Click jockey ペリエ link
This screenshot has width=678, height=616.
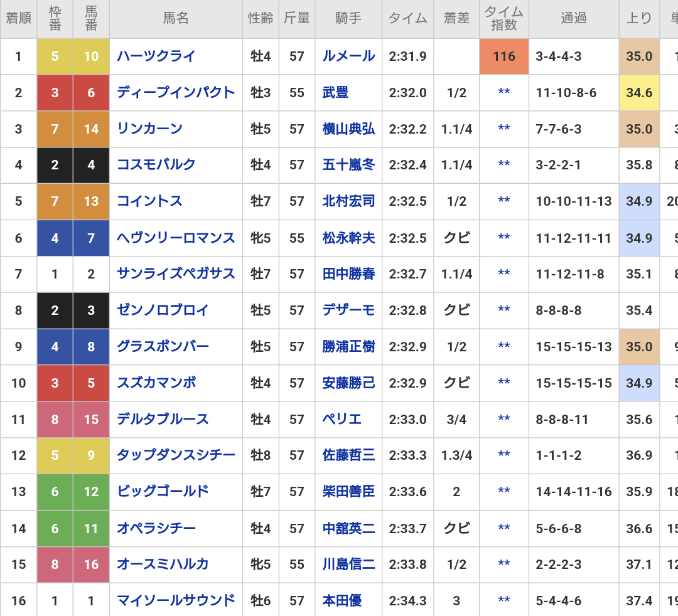click(342, 419)
